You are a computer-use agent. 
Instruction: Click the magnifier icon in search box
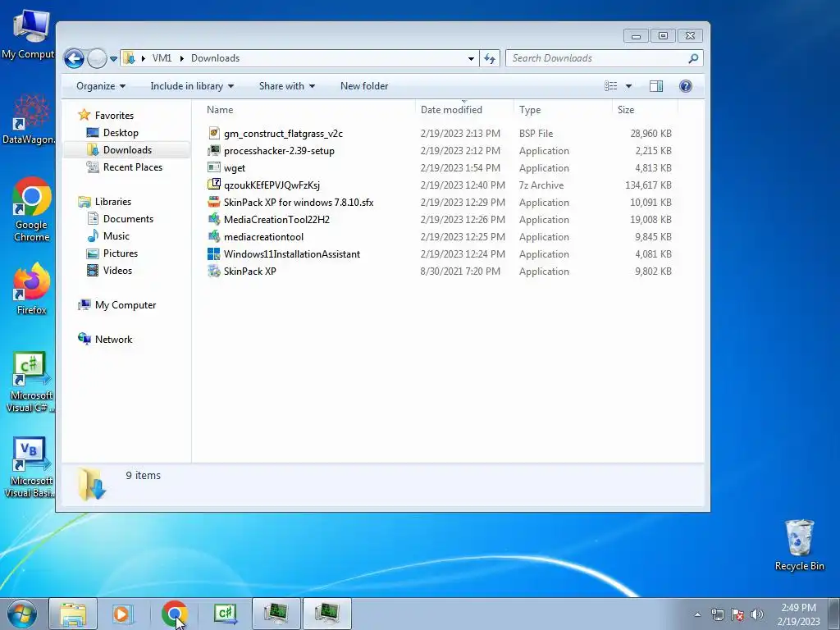(x=693, y=58)
